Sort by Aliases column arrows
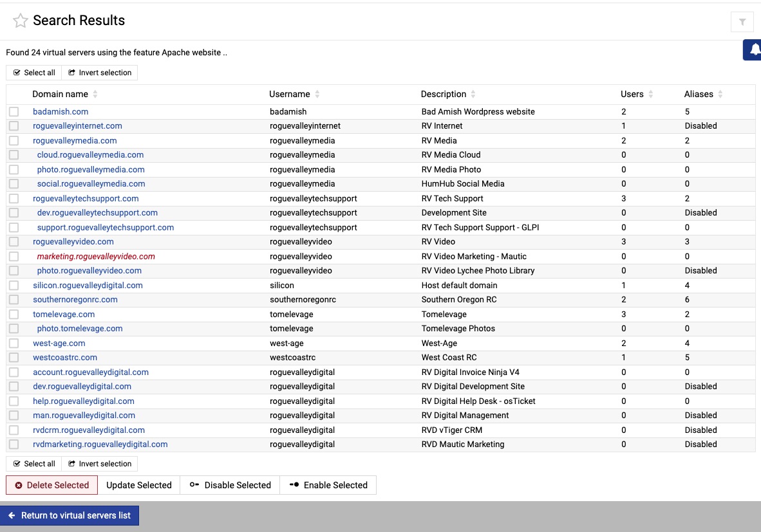Screen dimensions: 761x532 click(720, 94)
